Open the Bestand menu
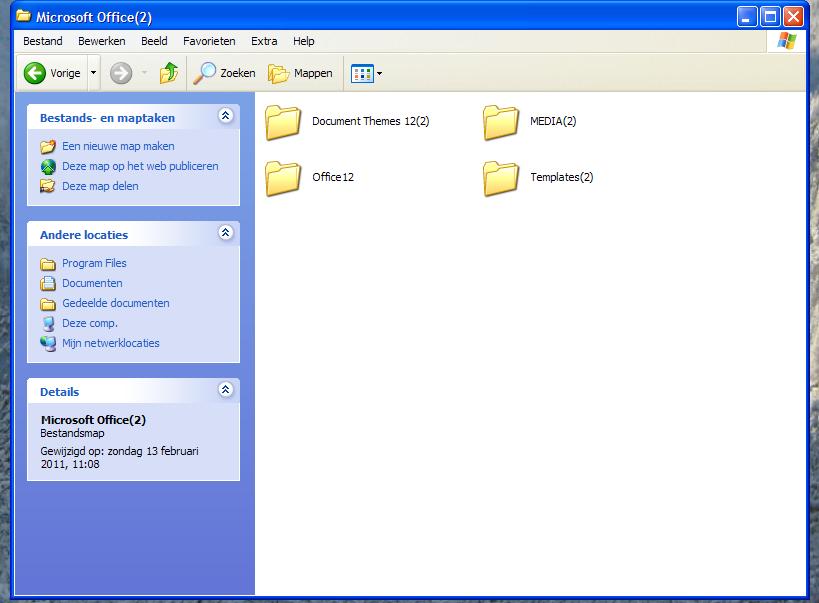Image resolution: width=819 pixels, height=603 pixels. (x=43, y=41)
